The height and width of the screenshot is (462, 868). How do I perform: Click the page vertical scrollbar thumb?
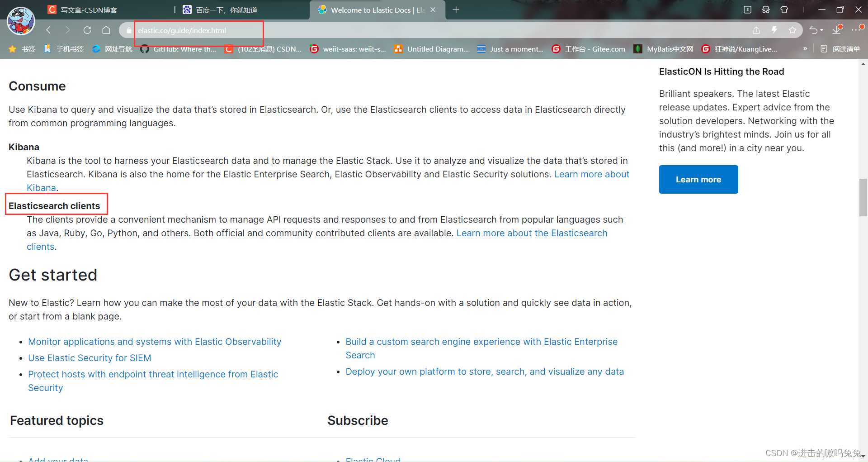pyautogui.click(x=863, y=197)
